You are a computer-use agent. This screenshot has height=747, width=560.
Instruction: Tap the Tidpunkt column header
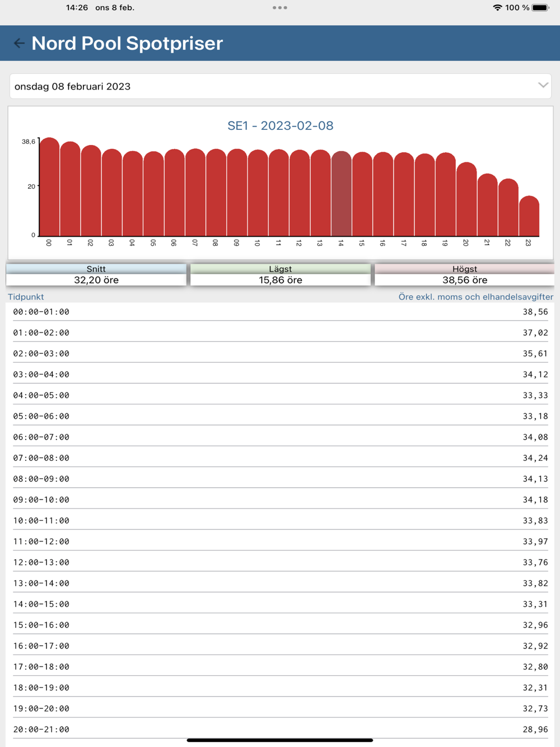click(26, 297)
